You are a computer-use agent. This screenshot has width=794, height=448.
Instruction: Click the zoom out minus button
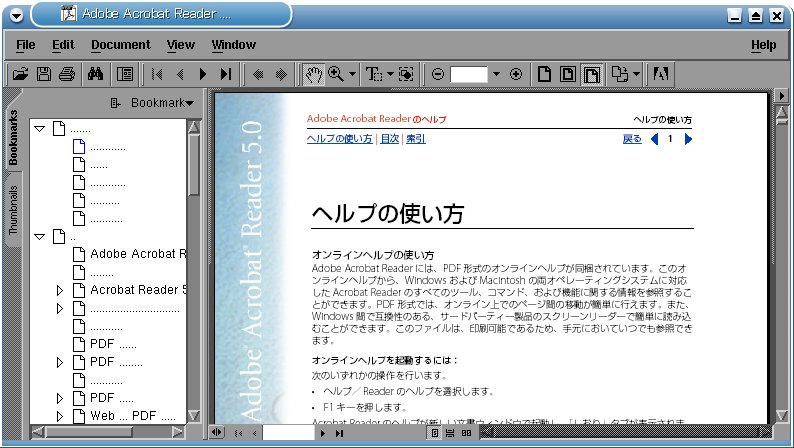coord(438,74)
